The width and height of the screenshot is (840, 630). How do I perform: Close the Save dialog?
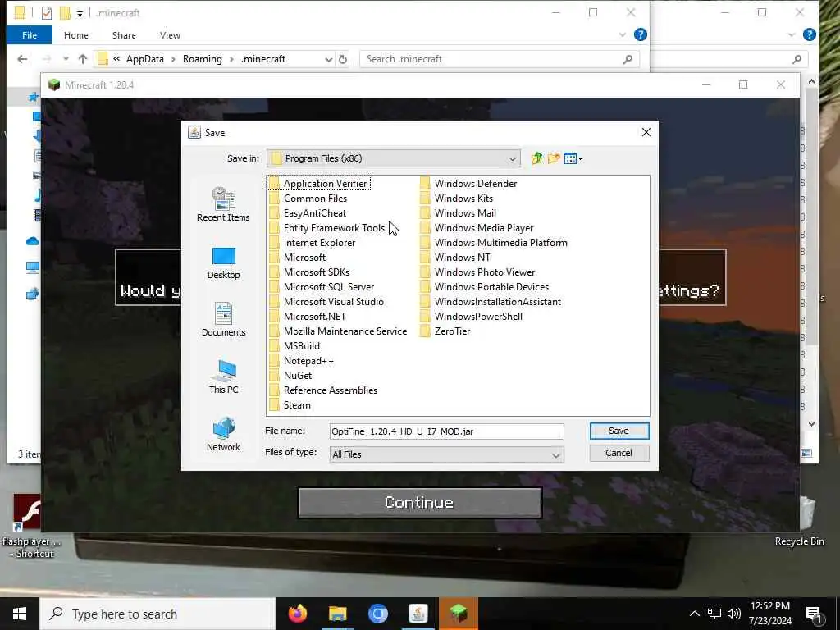[646, 132]
